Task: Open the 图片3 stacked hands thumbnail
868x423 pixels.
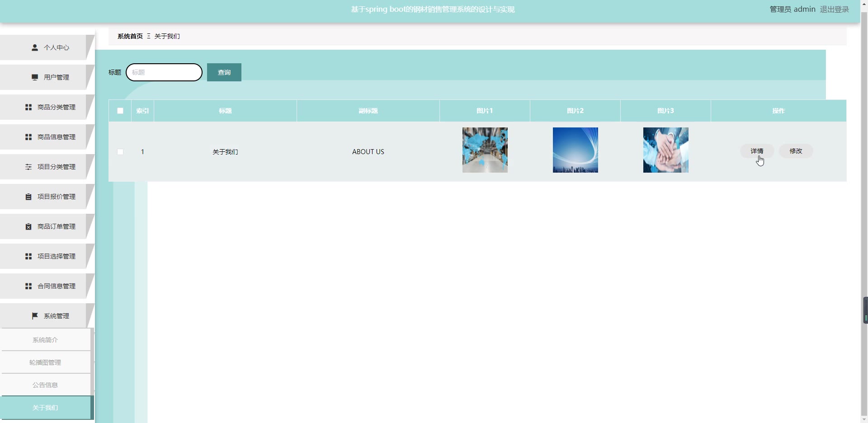Action: pyautogui.click(x=666, y=150)
